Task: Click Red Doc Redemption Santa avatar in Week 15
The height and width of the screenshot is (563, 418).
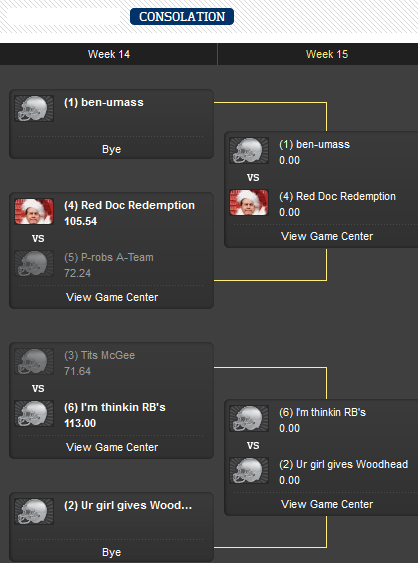Action: click(249, 203)
